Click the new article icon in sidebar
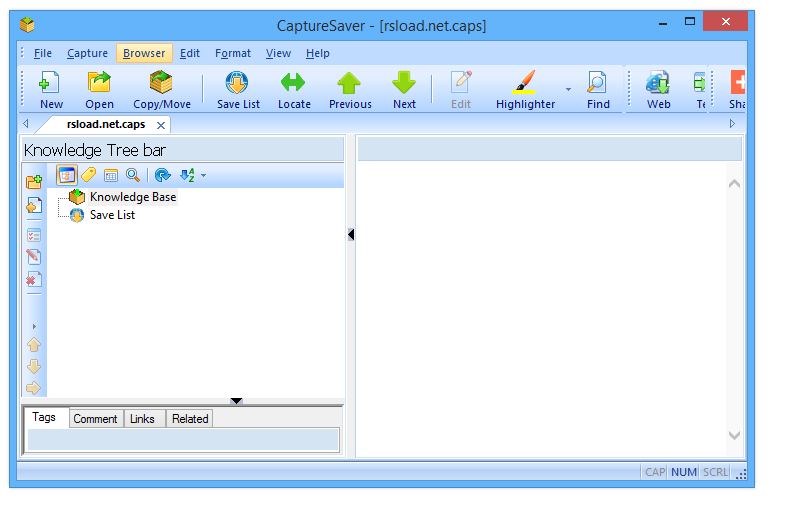The image size is (790, 520). pos(34,205)
